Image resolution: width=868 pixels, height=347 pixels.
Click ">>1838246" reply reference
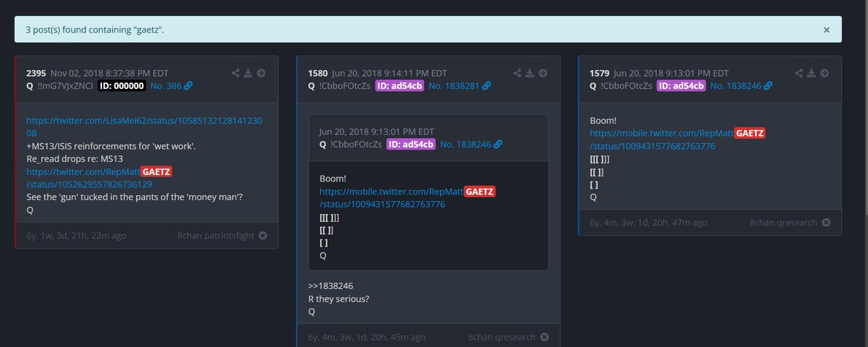coord(331,286)
